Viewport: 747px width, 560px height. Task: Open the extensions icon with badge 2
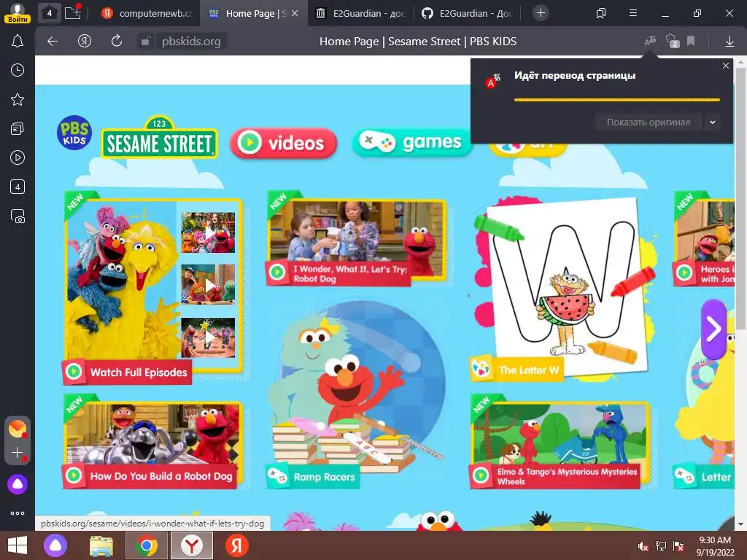(672, 42)
